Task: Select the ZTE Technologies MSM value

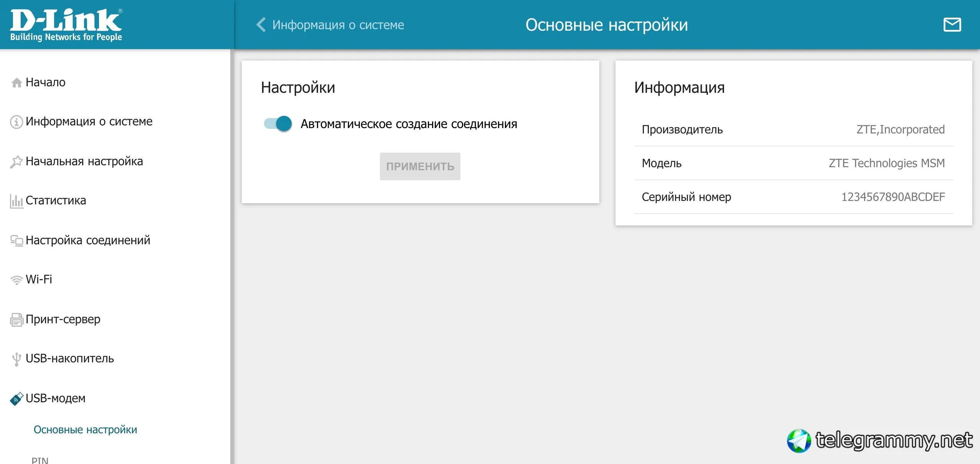Action: (887, 163)
